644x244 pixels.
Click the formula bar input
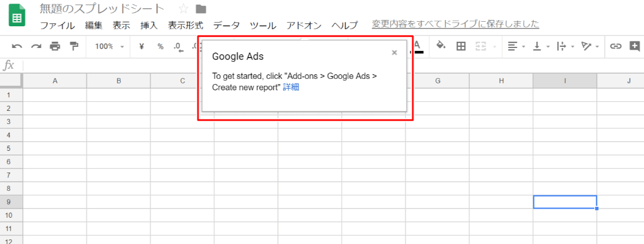click(x=333, y=65)
